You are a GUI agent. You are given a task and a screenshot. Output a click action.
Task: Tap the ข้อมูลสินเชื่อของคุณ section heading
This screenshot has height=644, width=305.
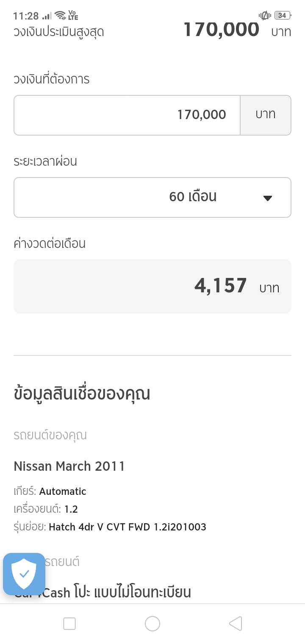(82, 394)
